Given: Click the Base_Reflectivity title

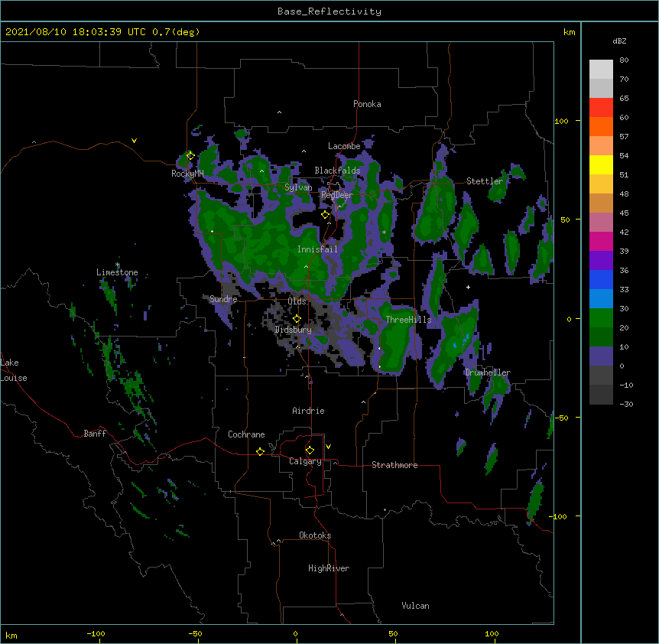Looking at the screenshot, I should (329, 11).
